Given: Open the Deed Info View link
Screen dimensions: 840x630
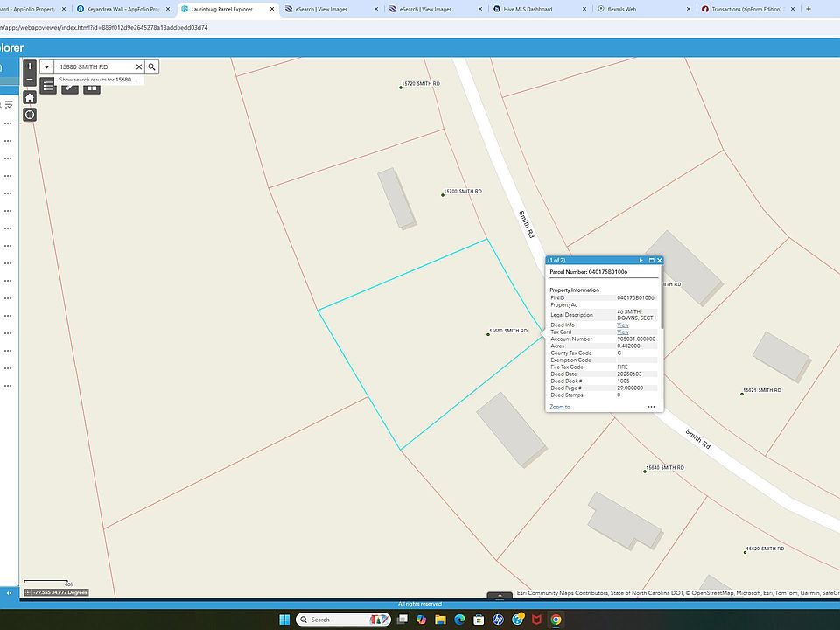Looking at the screenshot, I should 622,325.
